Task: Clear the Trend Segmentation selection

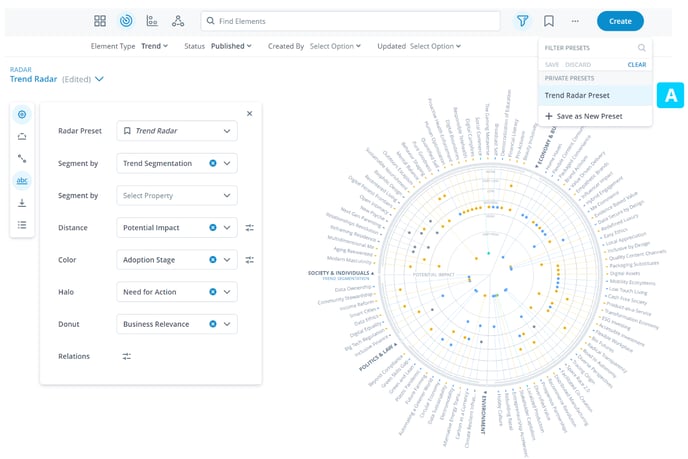Action: [x=213, y=163]
